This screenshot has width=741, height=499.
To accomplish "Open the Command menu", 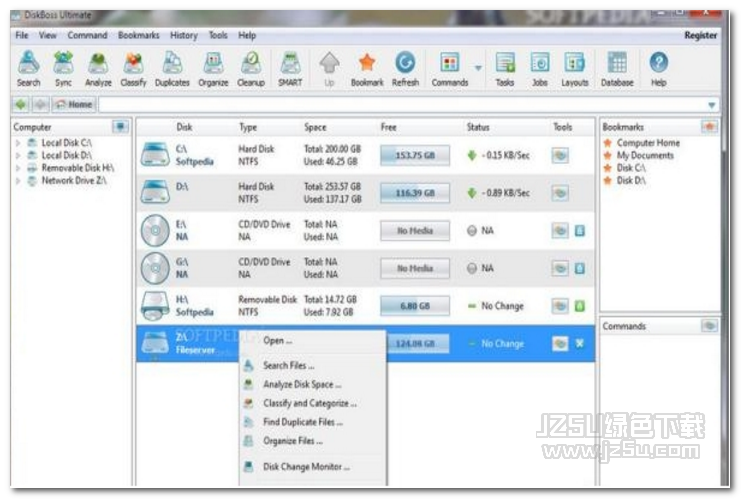I will (87, 35).
